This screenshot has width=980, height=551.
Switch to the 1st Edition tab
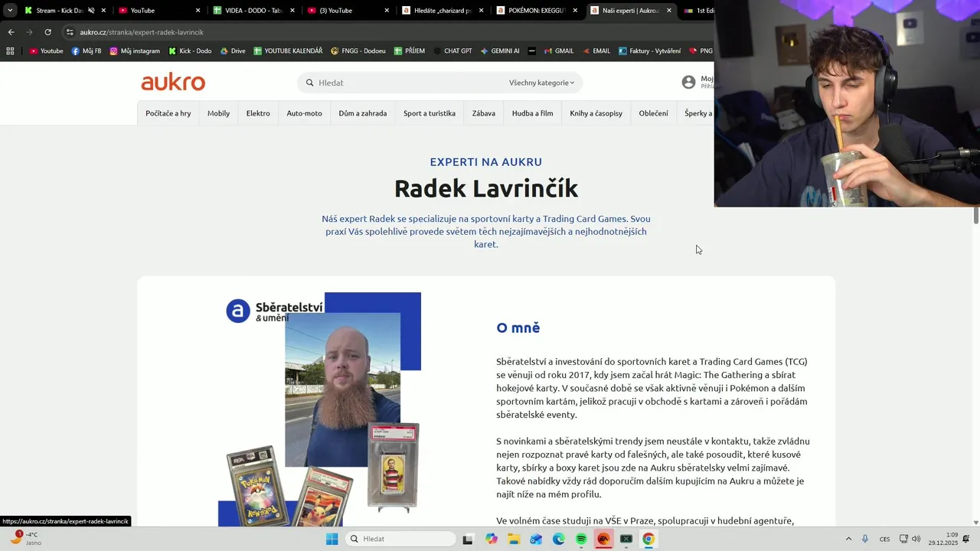tap(698, 11)
